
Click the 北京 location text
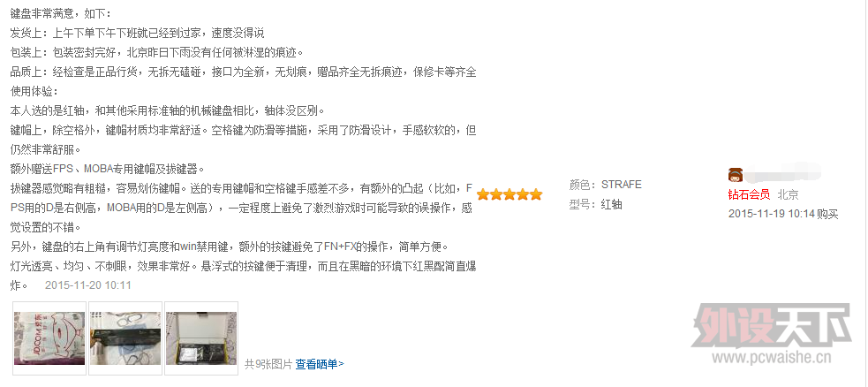789,194
